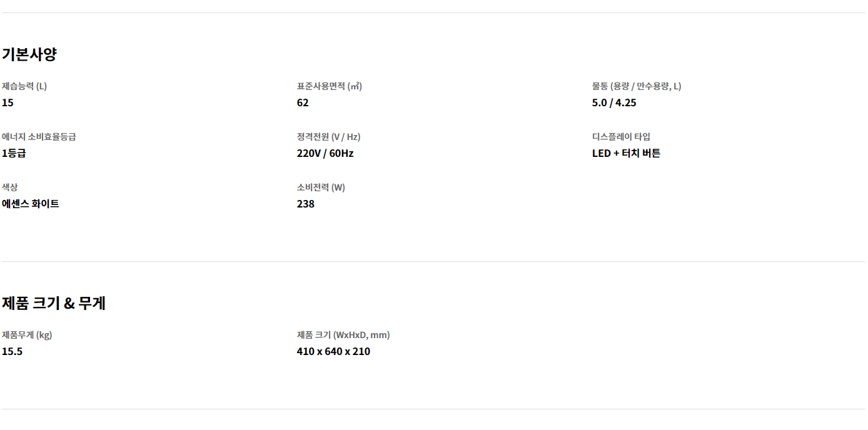The width and height of the screenshot is (868, 430).
Task: Click the 기본사양 section heading
Action: (x=29, y=54)
